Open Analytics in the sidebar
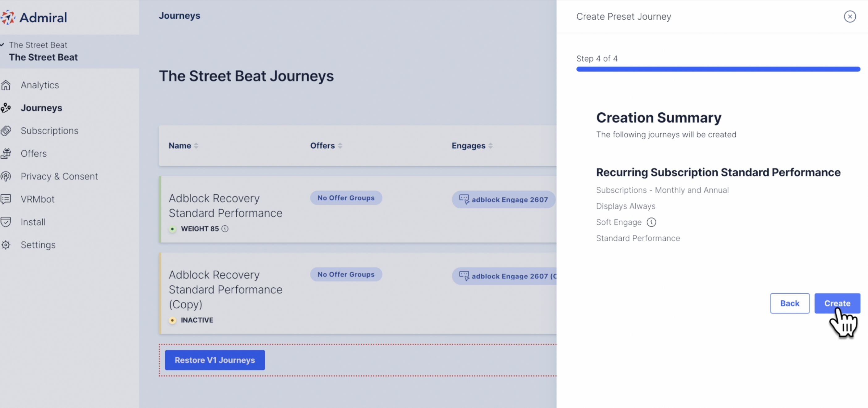Screen dimensions: 868x408 [x=40, y=85]
